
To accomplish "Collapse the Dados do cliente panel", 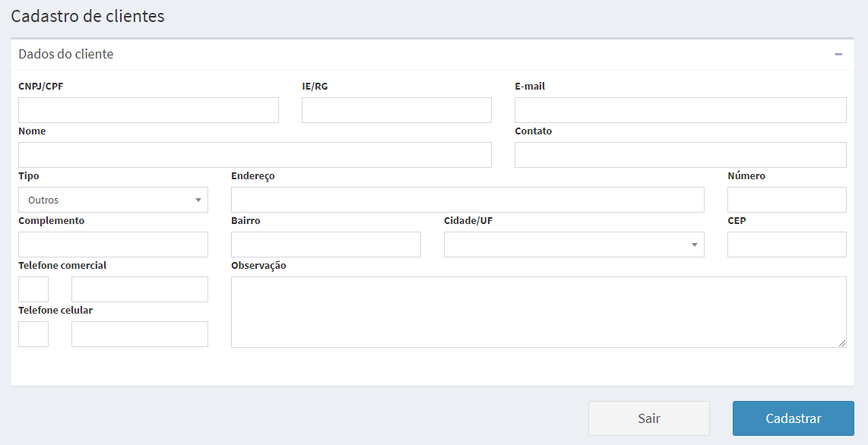I will click(838, 55).
